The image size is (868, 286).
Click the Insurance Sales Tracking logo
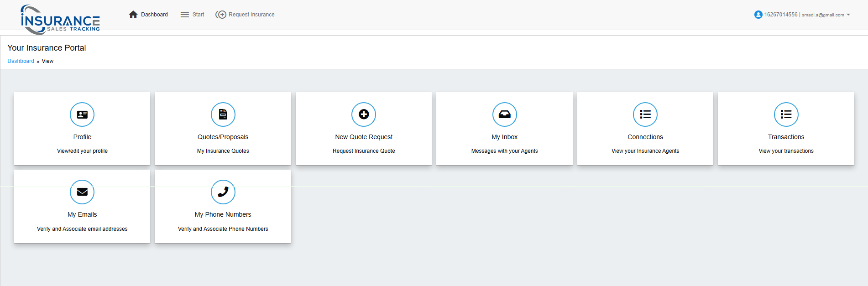click(60, 20)
